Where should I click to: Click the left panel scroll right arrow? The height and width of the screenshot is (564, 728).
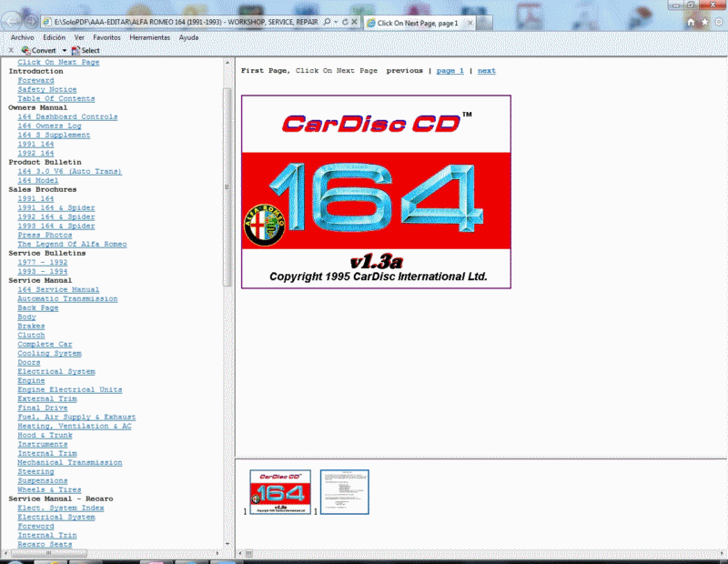pos(217,553)
